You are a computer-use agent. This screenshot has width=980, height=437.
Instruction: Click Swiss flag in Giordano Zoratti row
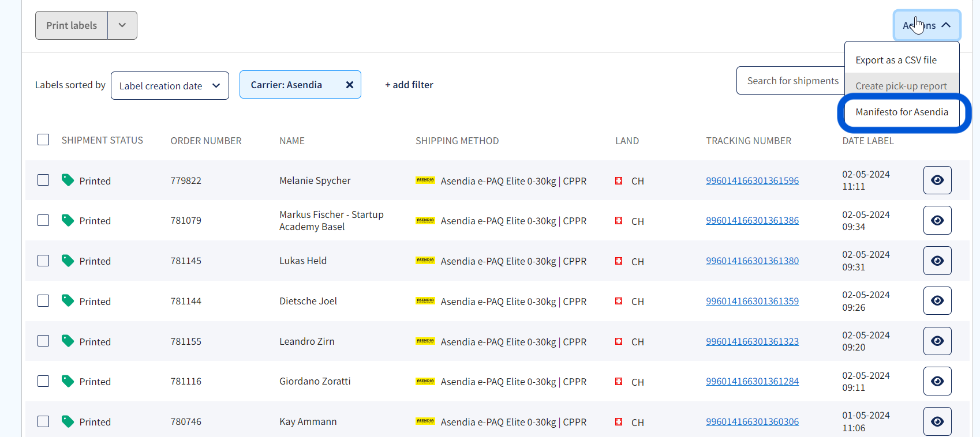(619, 381)
